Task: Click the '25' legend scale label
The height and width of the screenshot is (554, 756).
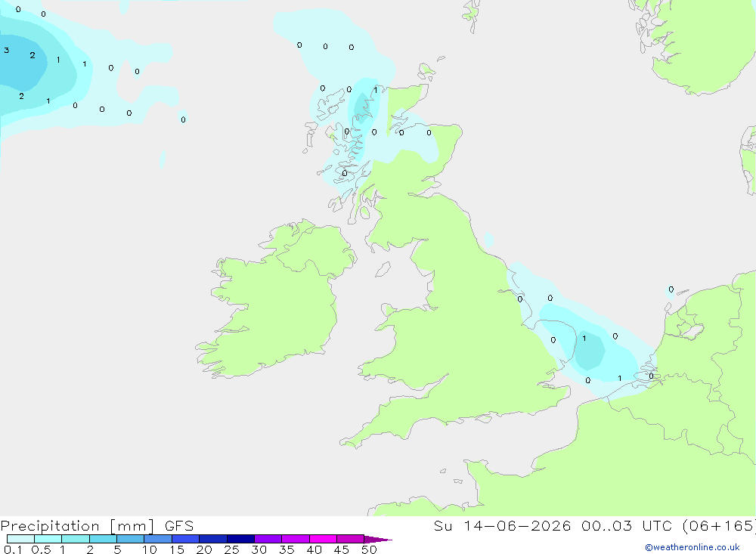Action: coord(232,549)
